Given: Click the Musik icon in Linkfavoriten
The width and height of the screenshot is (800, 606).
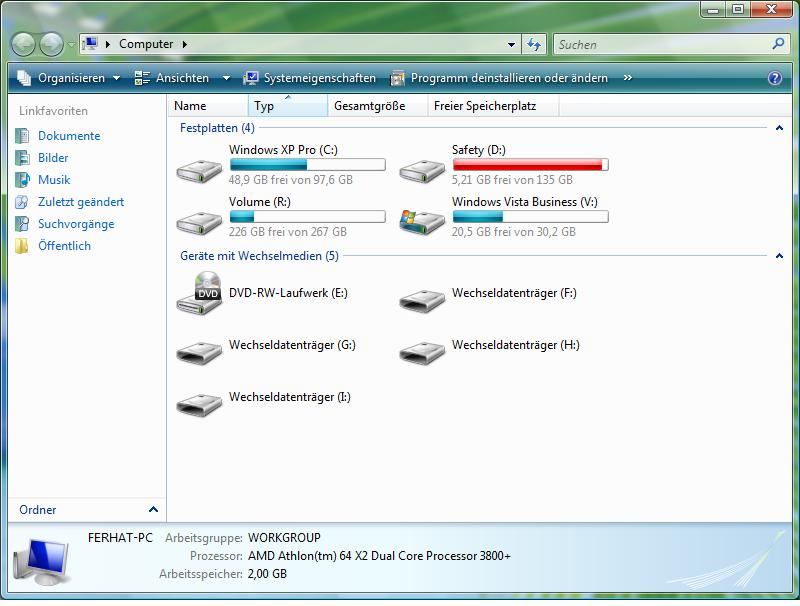Looking at the screenshot, I should (x=22, y=180).
